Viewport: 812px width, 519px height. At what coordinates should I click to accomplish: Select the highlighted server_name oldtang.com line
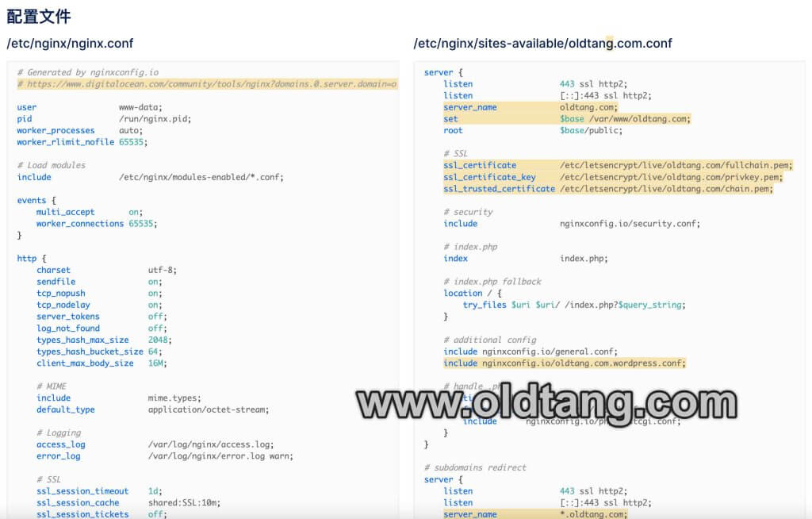(530, 107)
